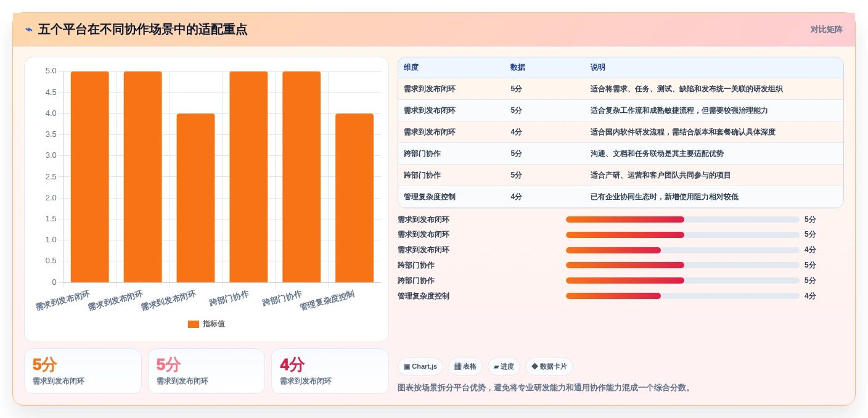Select the 数据卡片 chip
This screenshot has width=868, height=418.
click(549, 367)
